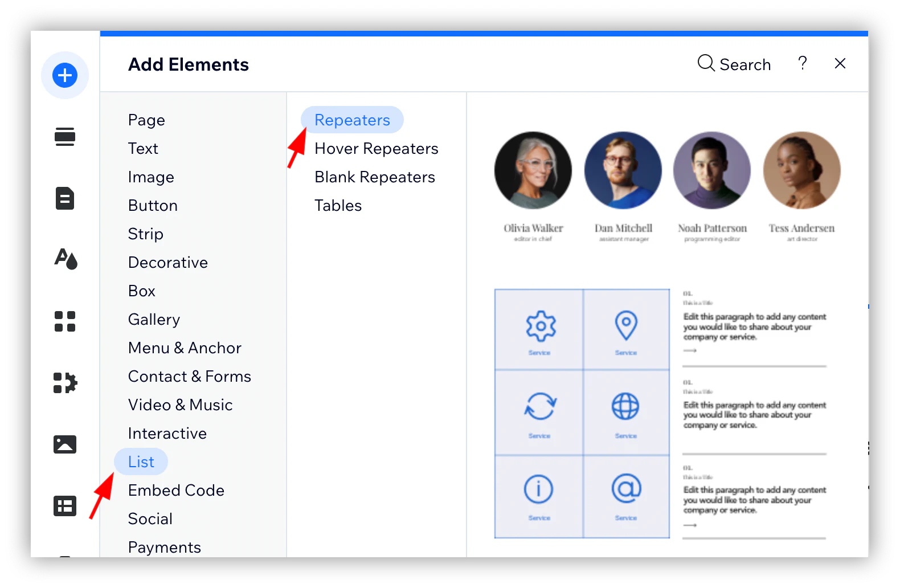Click Tess Andersen's portrait in team repeater
Image resolution: width=900 pixels, height=588 pixels.
pos(802,170)
